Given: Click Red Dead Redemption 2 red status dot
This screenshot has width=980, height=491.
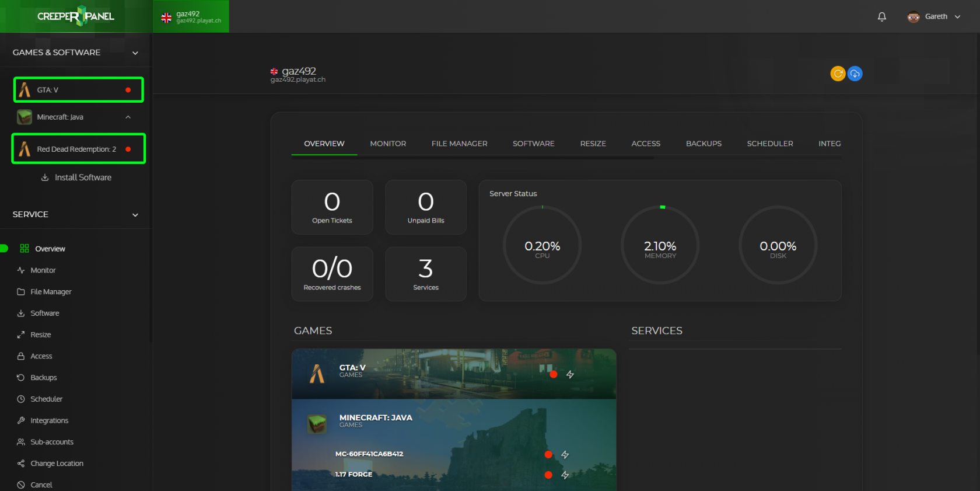Looking at the screenshot, I should coord(128,149).
